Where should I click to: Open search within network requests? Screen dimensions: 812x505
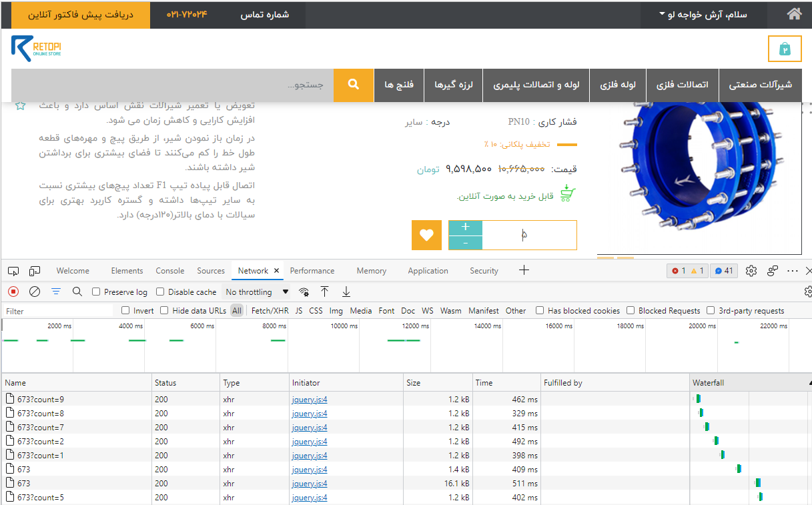click(77, 292)
